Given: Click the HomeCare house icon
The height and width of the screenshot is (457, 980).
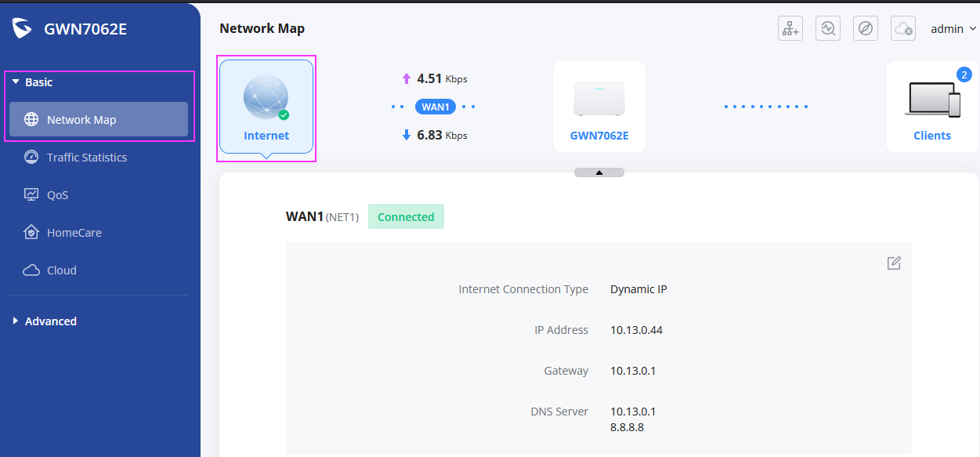Looking at the screenshot, I should pos(31,233).
